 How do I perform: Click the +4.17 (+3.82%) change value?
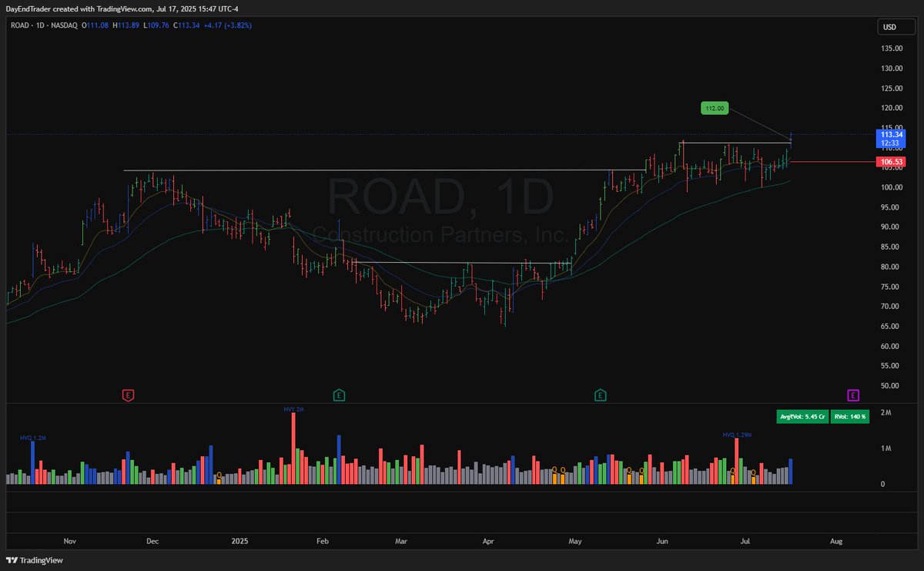pos(227,25)
